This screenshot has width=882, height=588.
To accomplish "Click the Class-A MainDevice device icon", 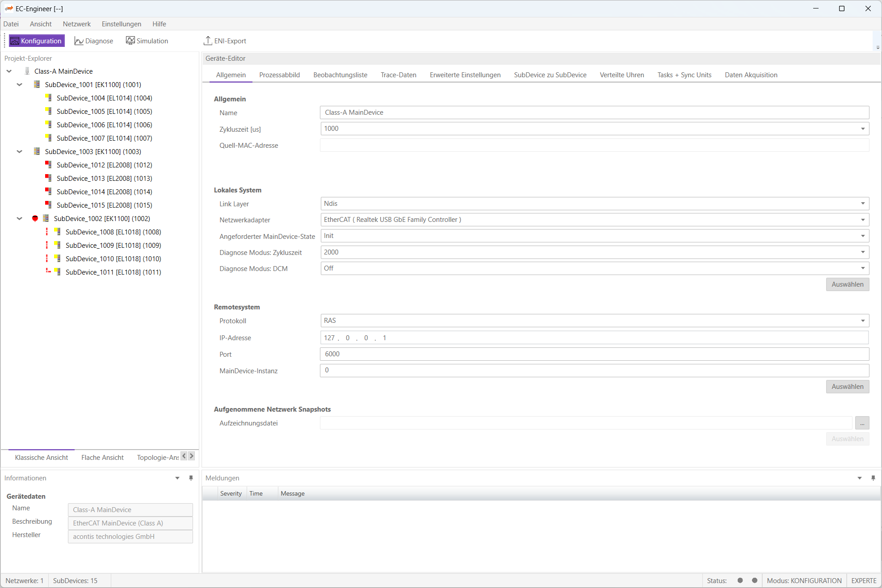I will [27, 71].
